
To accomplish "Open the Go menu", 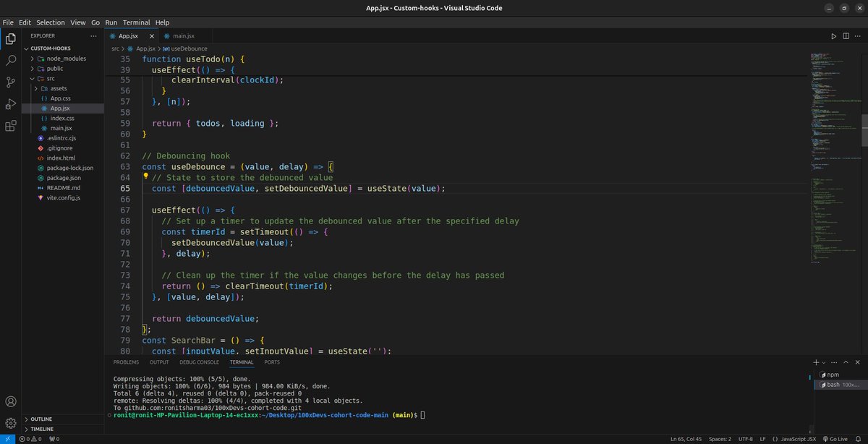I will [x=95, y=22].
